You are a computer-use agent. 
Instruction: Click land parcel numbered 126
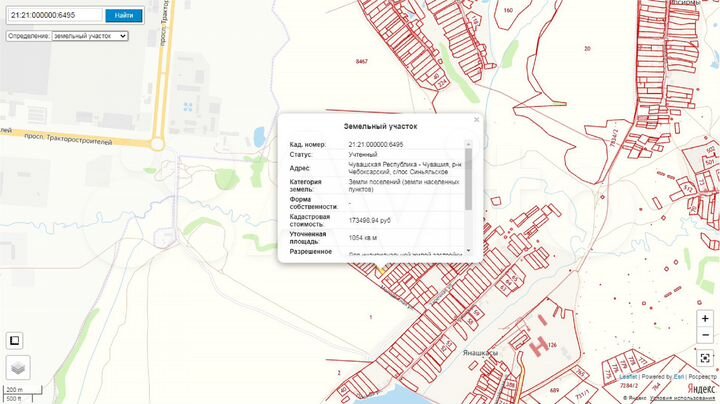551,345
